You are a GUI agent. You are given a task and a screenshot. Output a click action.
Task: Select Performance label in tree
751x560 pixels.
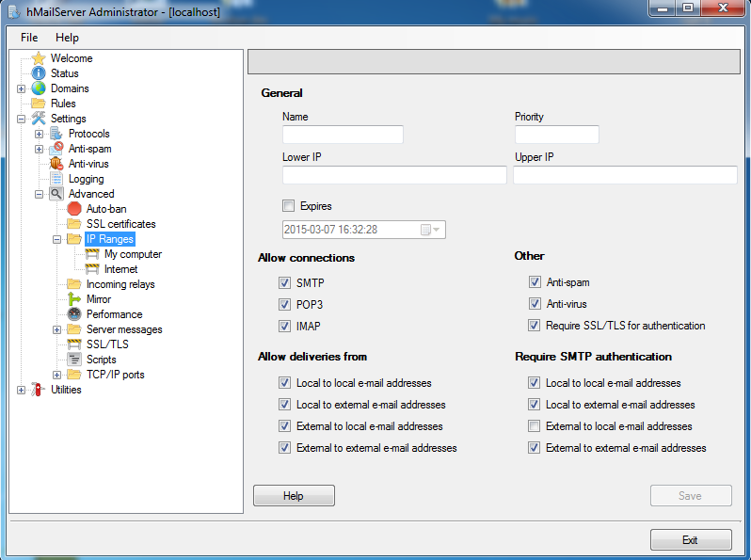tap(115, 314)
